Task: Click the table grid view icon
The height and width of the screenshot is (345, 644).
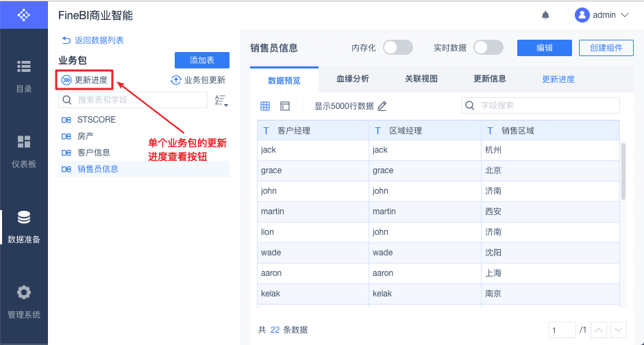Action: (265, 105)
